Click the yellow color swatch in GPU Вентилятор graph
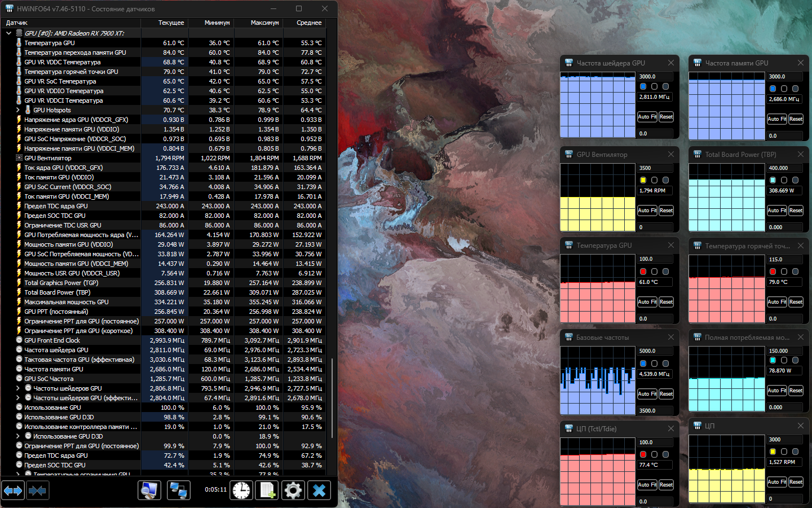The image size is (812, 508). (643, 180)
